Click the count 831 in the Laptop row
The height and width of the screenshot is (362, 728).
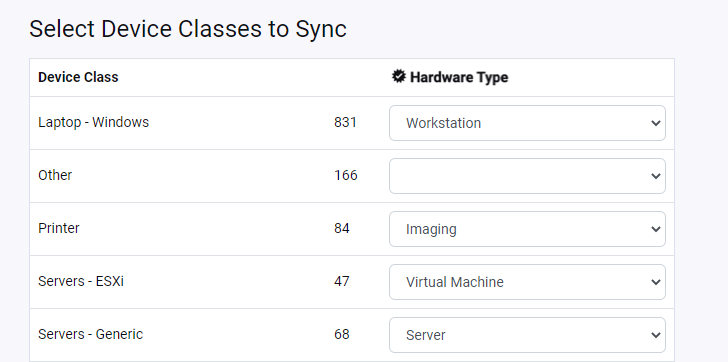(345, 122)
